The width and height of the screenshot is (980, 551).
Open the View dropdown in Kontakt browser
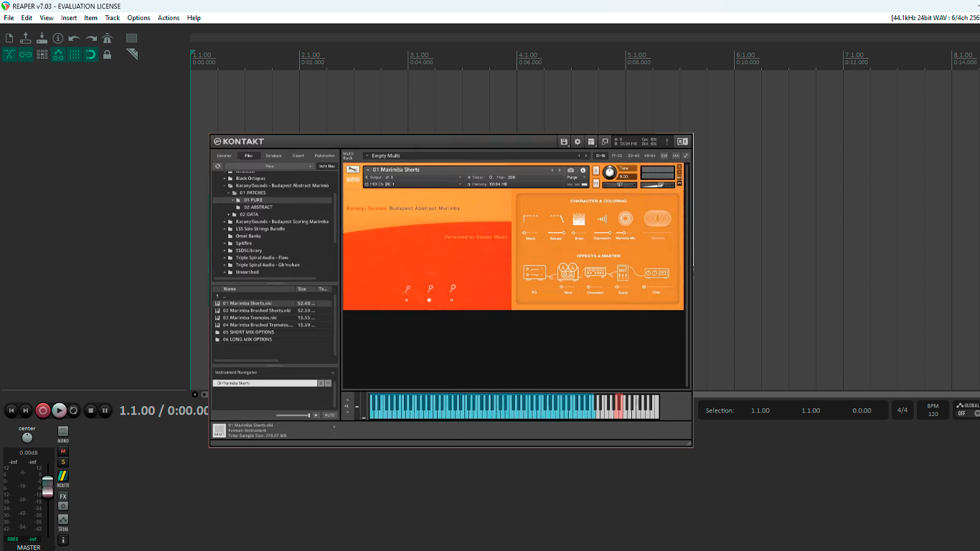tap(270, 166)
